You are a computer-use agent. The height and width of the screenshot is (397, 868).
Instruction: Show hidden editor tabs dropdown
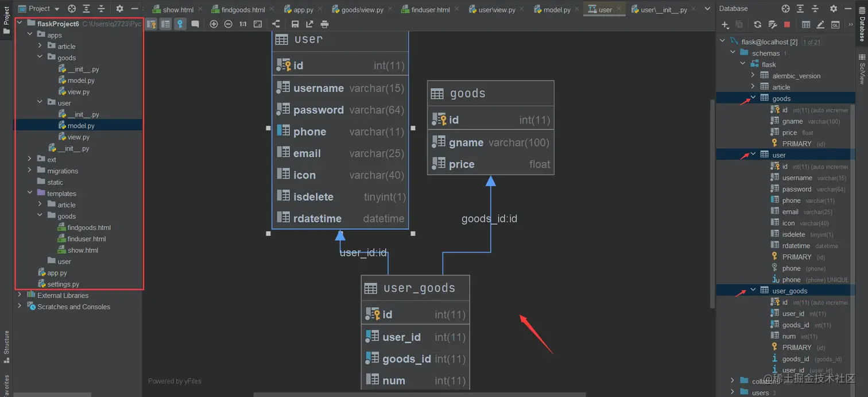point(707,9)
